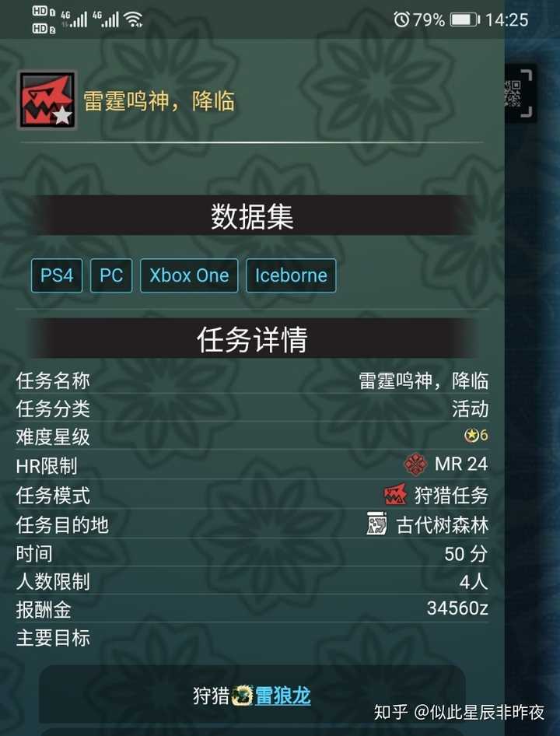Tap the gold difficulty star icon
The image size is (560, 736).
pyautogui.click(x=471, y=436)
